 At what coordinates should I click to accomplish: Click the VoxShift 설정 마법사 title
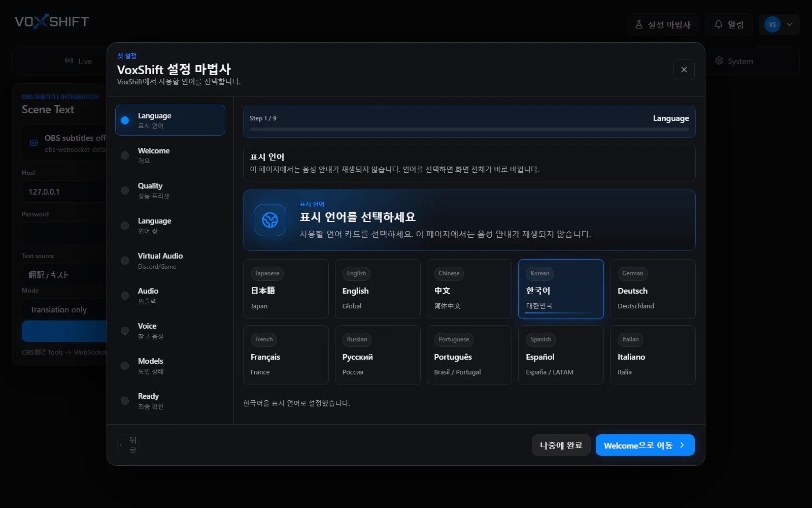(x=174, y=70)
